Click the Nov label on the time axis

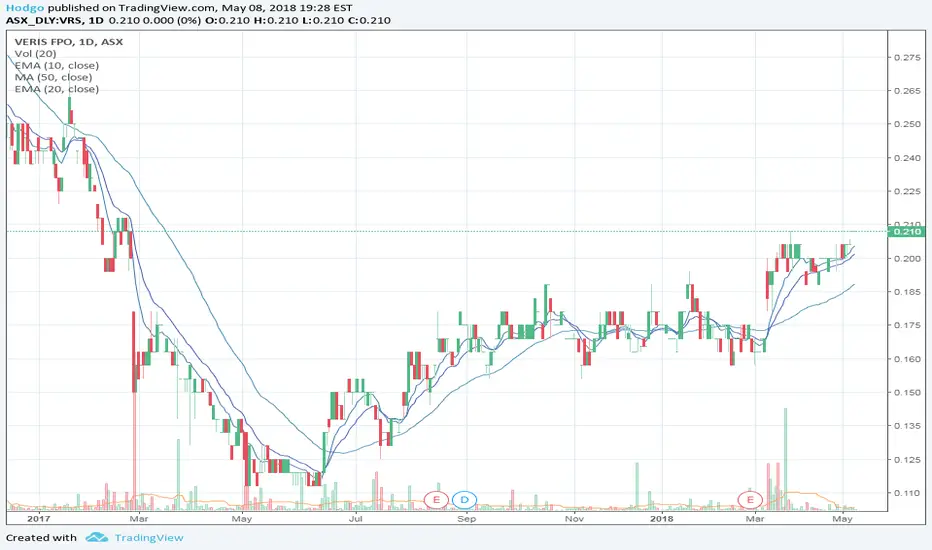click(574, 518)
